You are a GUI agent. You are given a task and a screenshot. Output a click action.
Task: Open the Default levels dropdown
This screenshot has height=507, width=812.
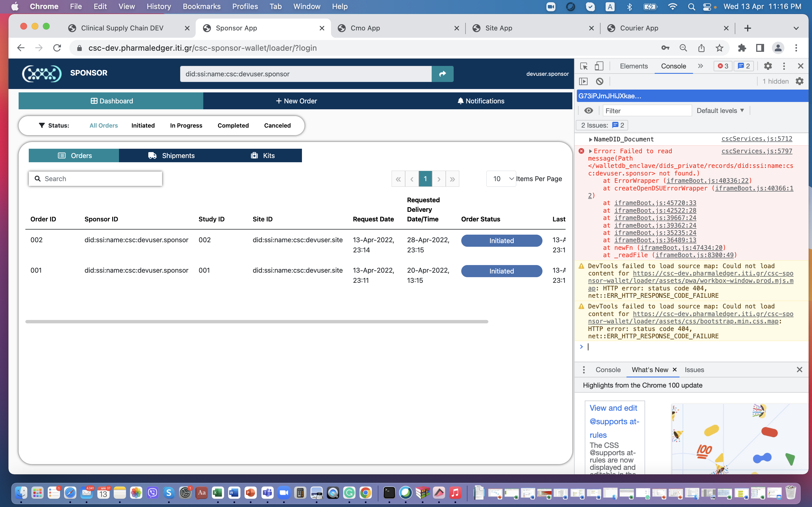point(720,110)
